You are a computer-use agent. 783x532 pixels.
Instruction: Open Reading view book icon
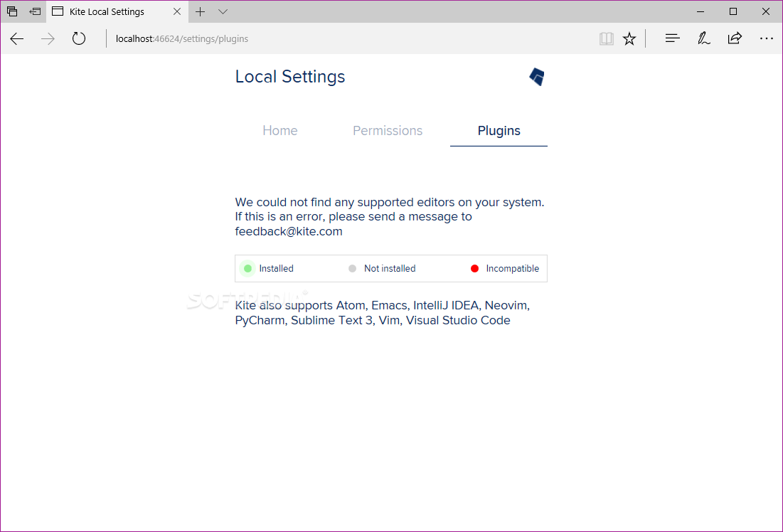click(606, 38)
